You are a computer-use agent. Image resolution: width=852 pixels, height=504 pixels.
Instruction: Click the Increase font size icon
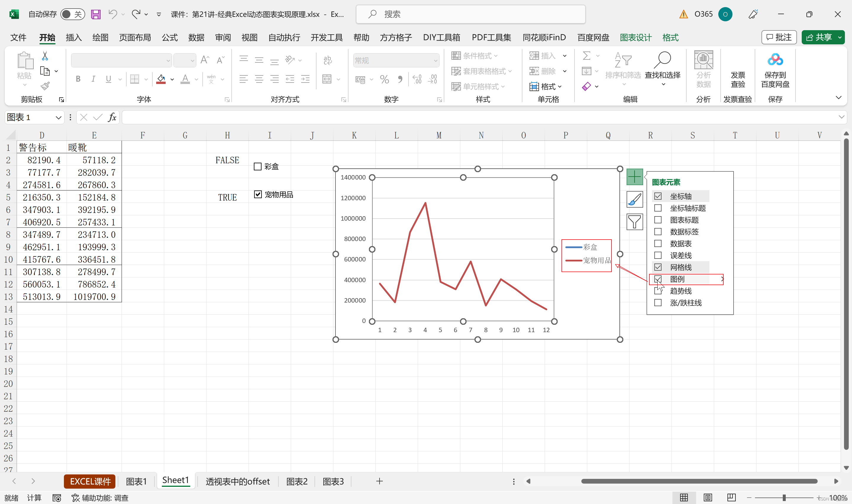pos(205,60)
